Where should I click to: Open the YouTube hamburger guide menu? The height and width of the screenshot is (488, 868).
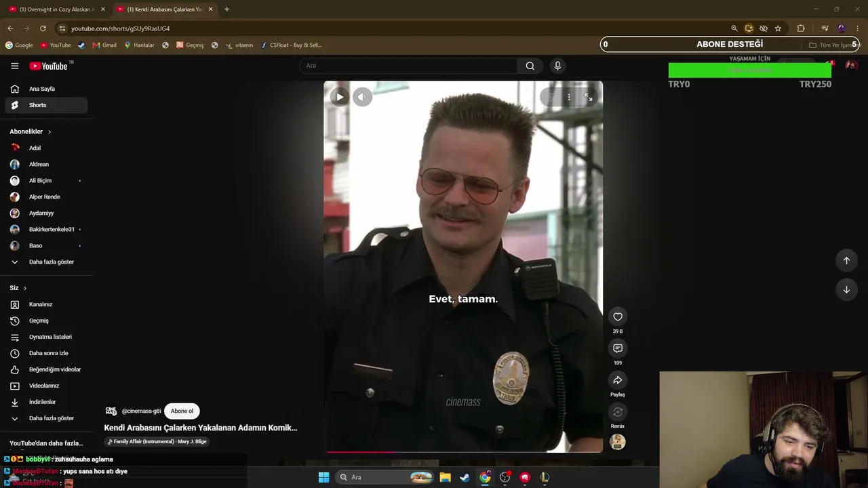[14, 66]
